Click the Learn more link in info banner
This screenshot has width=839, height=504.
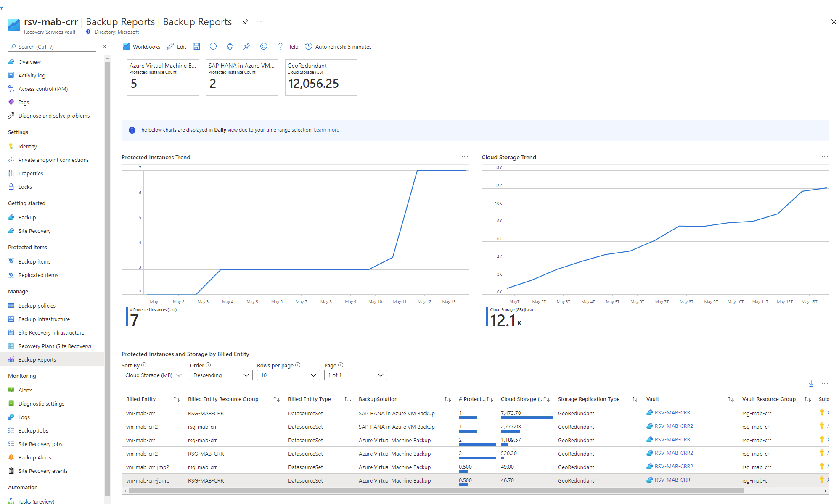tap(327, 130)
